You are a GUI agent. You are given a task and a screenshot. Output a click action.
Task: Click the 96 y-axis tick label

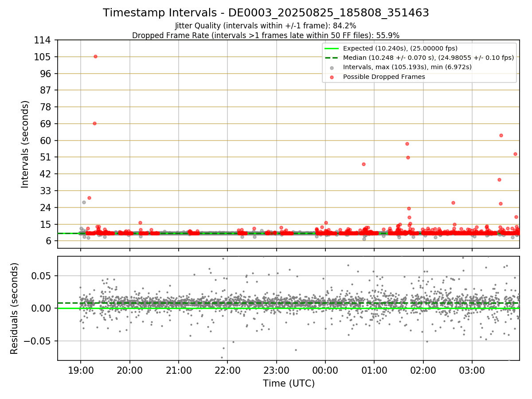click(x=47, y=74)
